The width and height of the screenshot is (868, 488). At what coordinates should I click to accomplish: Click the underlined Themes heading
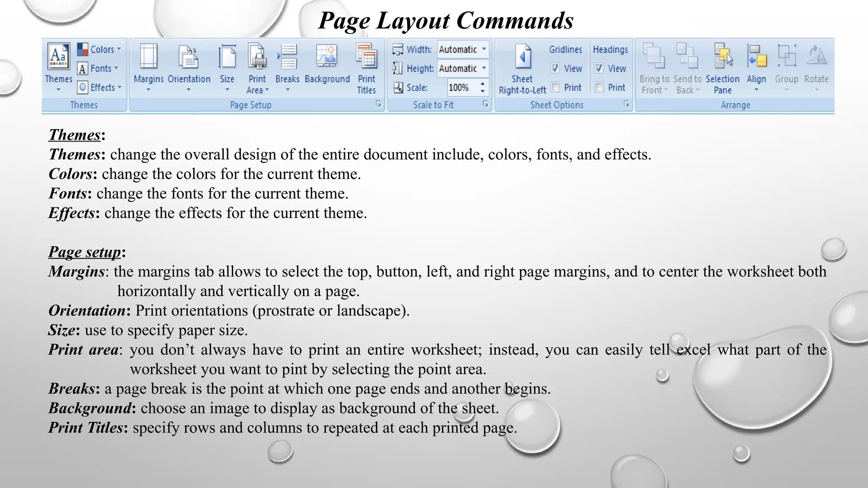click(x=75, y=135)
